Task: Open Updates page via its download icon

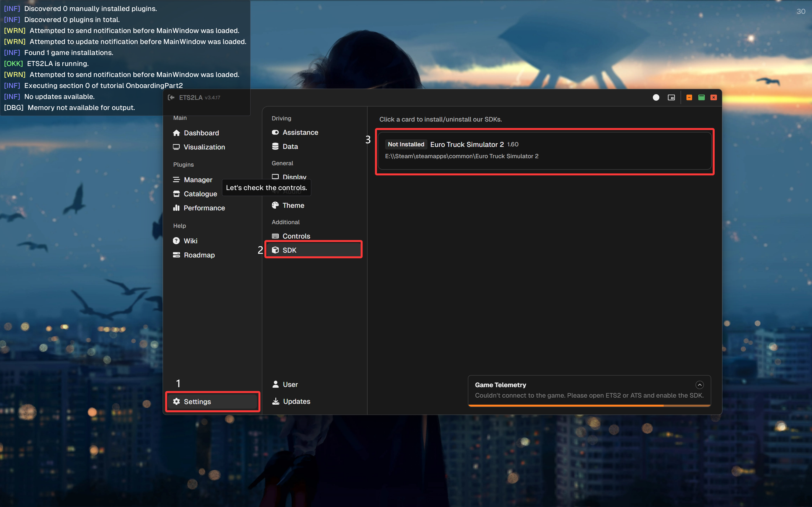Action: (x=276, y=401)
